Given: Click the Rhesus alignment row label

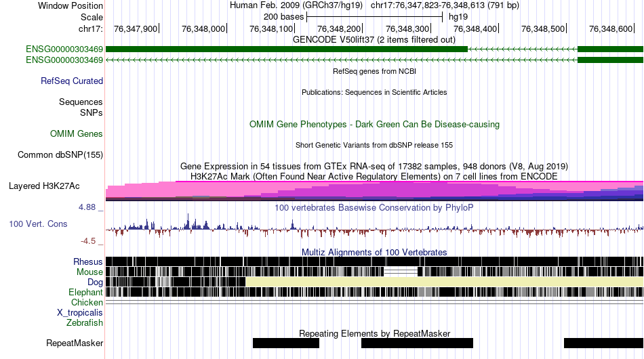Looking at the screenshot, I should click(88, 261).
